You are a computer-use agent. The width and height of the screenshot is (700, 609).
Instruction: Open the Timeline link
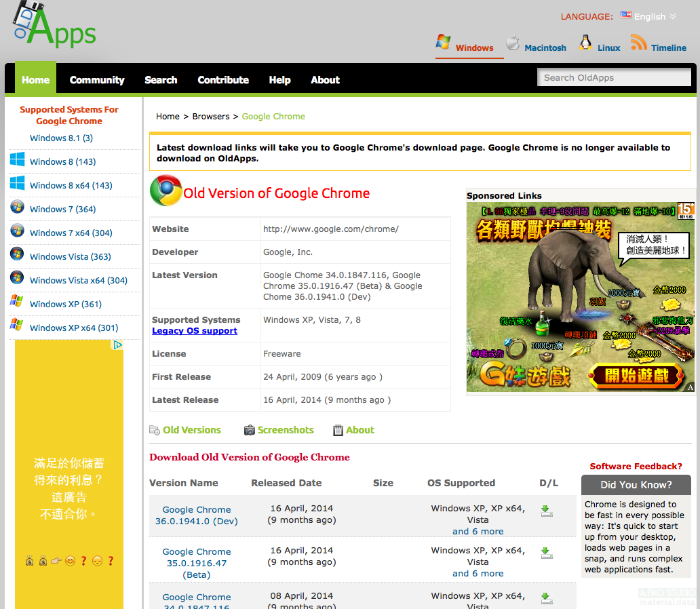click(668, 47)
